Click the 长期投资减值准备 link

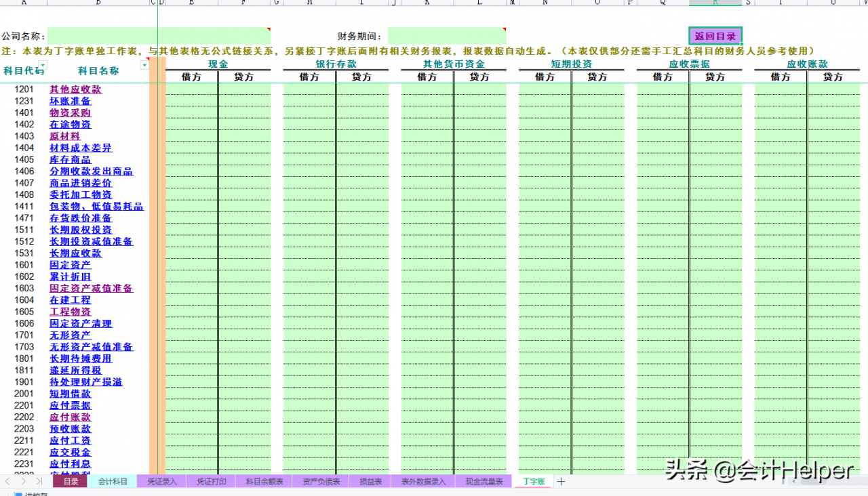click(x=92, y=242)
